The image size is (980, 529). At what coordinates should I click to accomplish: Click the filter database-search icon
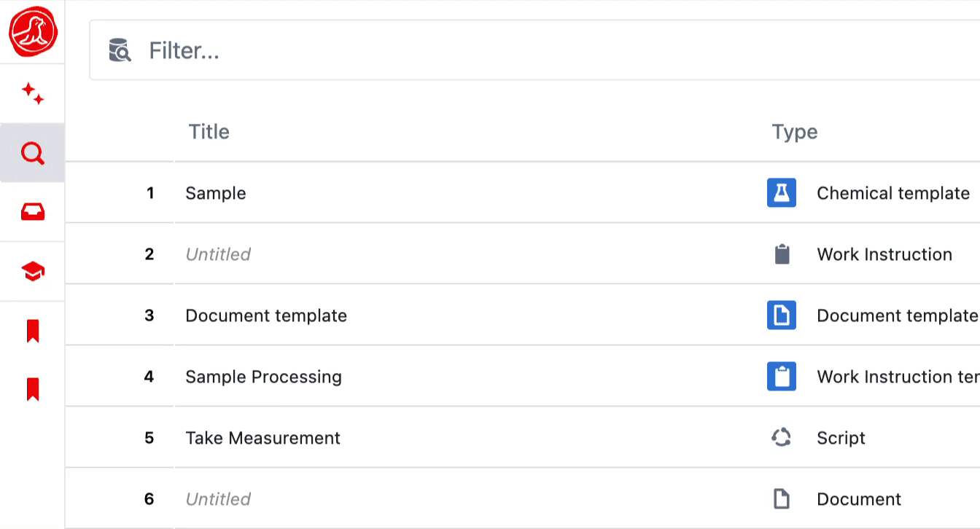pyautogui.click(x=120, y=50)
